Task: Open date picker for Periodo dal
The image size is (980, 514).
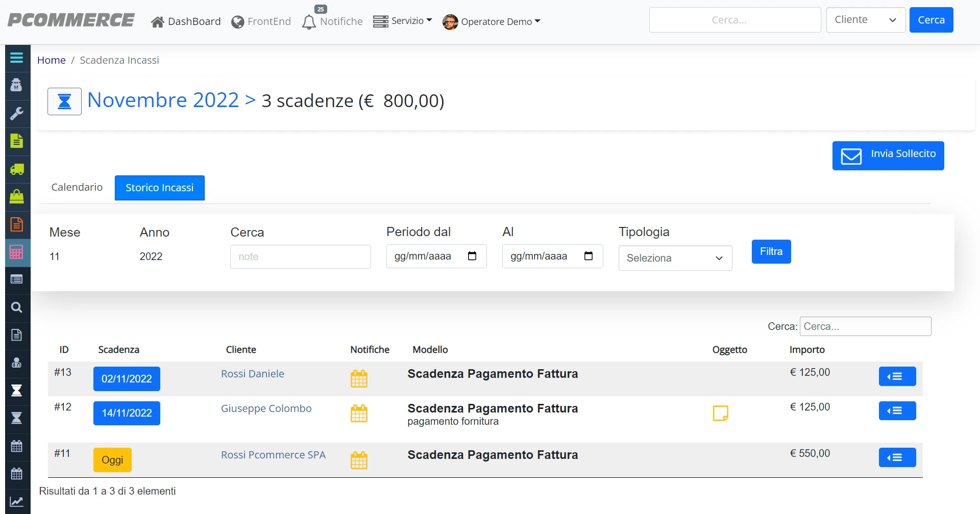Action: point(472,256)
